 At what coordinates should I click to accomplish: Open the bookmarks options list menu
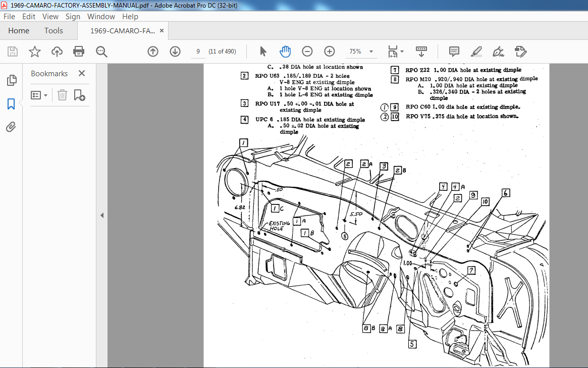coord(39,95)
